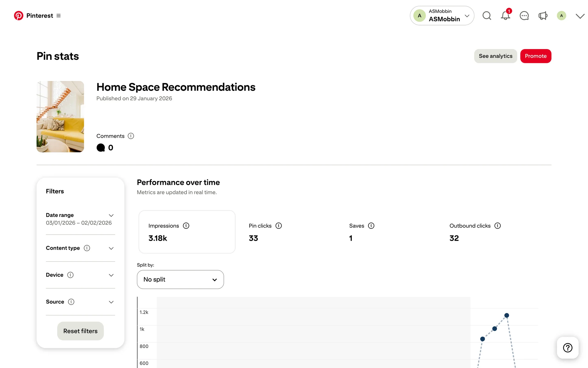This screenshot has width=588, height=368.
Task: Open the ASMobbin account switcher
Action: 442,16
